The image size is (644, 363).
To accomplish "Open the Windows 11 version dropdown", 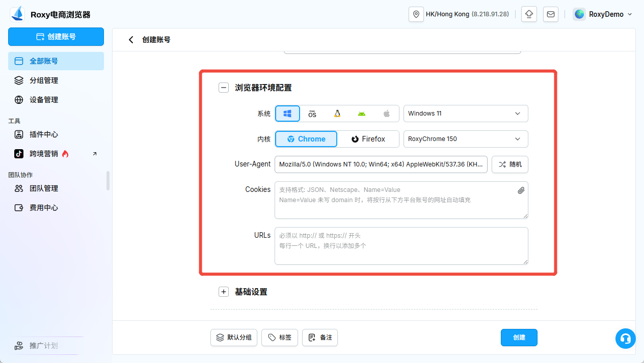I will [x=466, y=114].
